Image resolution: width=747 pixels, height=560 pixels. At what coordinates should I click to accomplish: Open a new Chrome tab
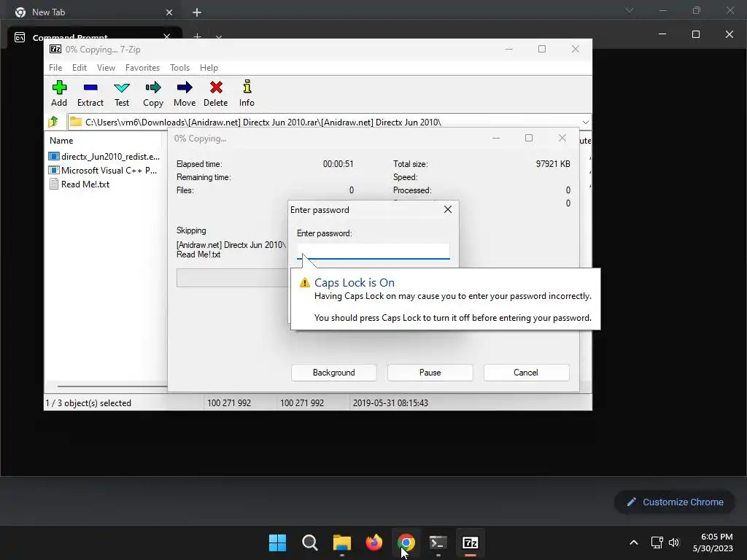click(197, 12)
